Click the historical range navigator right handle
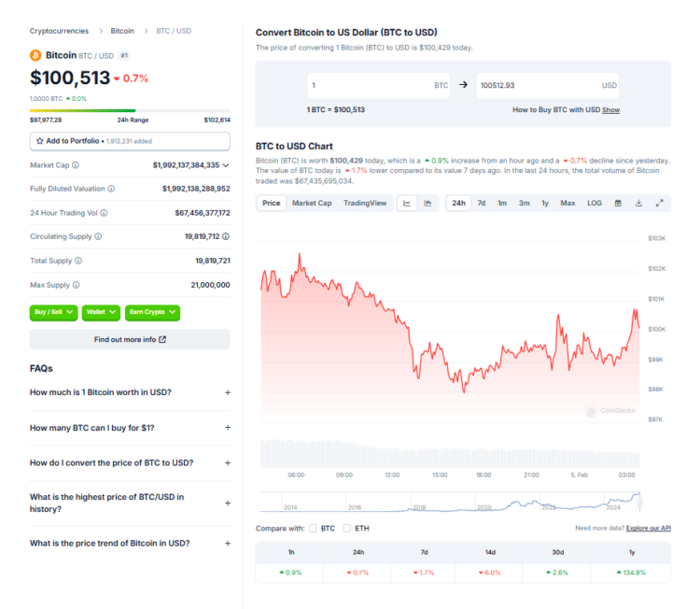The image size is (700, 609). coord(639,503)
